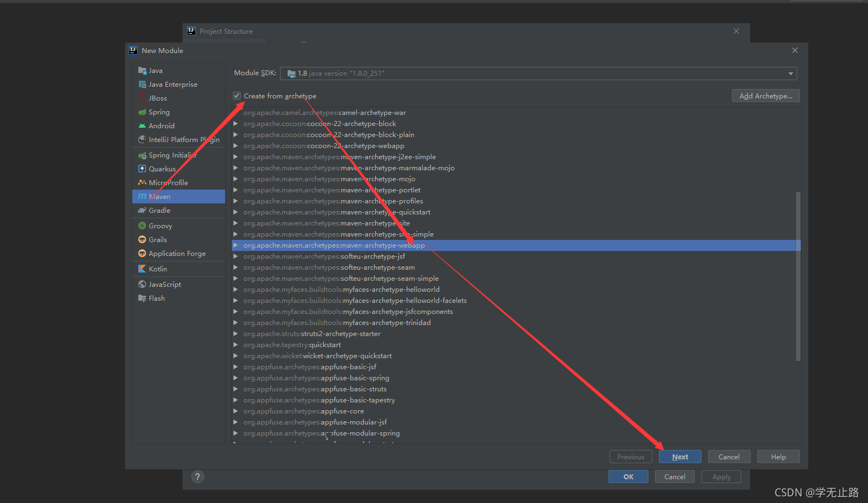Select the Quarkus icon
Viewport: 868px width, 503px height.
[x=142, y=169]
